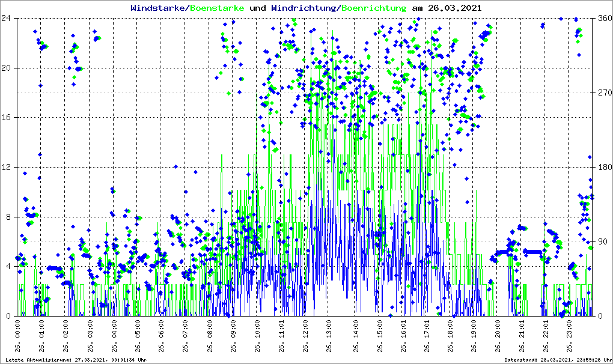Image resolution: width=613 pixels, height=364 pixels.
Task: Click the '26. 00:00' time label
Action: point(17,336)
